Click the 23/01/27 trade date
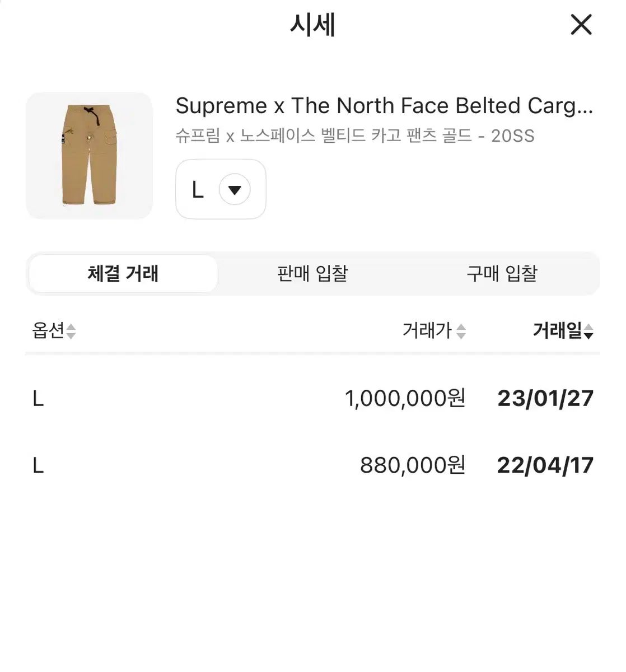Screen dimensions: 626x672 point(545,399)
